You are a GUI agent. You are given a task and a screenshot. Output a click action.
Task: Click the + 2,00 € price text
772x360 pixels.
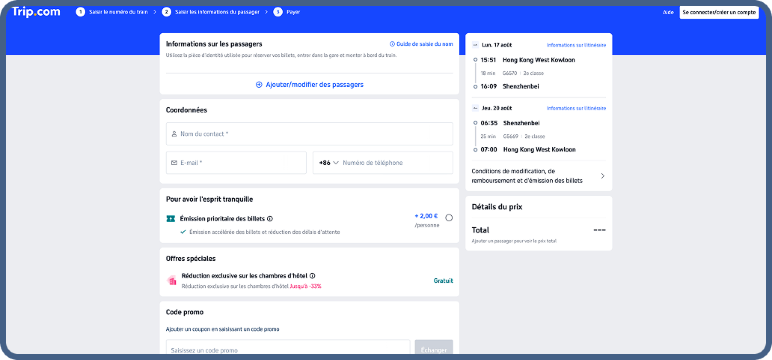tap(426, 216)
